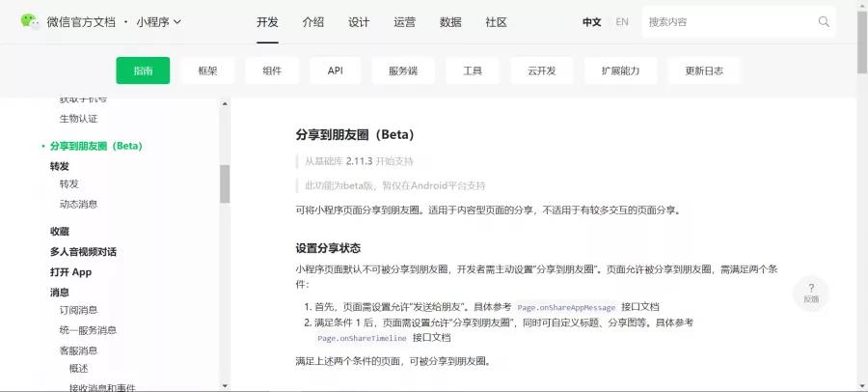This screenshot has height=392, width=868.
Task: Open the 反馈 feedback question button
Action: click(x=810, y=293)
